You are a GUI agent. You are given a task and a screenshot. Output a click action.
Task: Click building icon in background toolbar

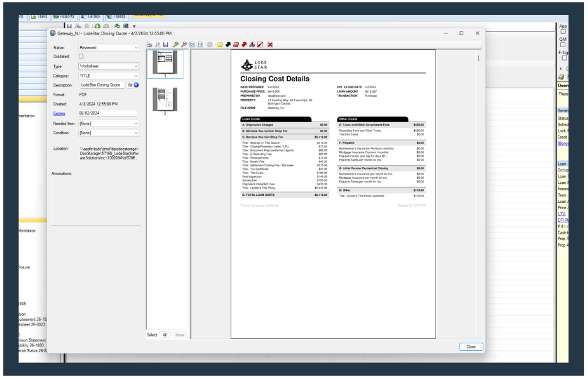pyautogui.click(x=125, y=26)
